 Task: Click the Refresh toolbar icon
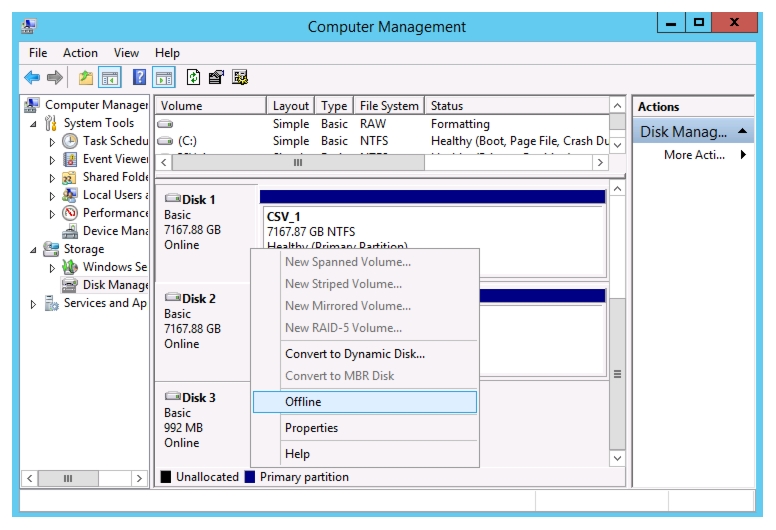[193, 77]
